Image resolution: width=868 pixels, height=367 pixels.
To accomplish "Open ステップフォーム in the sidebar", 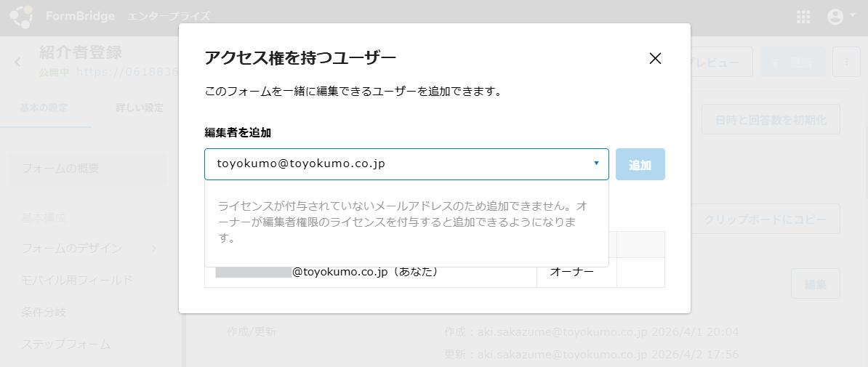I will 65,344.
